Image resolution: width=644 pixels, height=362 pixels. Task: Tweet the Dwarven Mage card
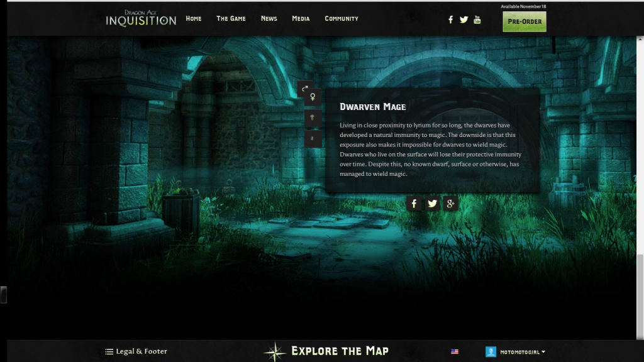pyautogui.click(x=432, y=204)
